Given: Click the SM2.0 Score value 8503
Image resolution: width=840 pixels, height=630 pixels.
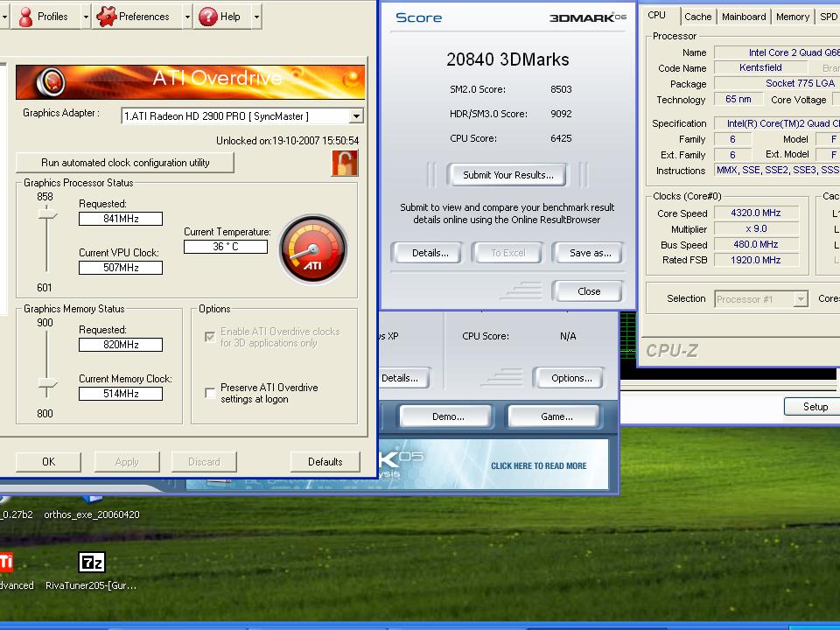Looking at the screenshot, I should (x=561, y=89).
